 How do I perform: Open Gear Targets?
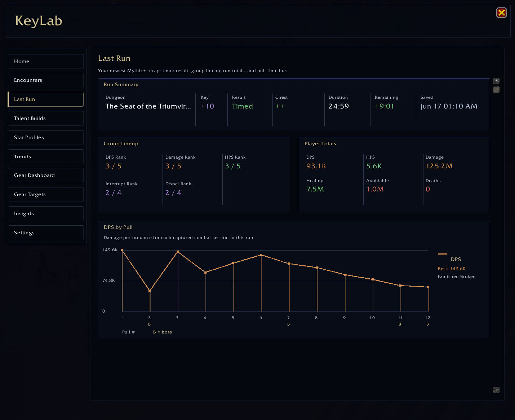coord(46,194)
